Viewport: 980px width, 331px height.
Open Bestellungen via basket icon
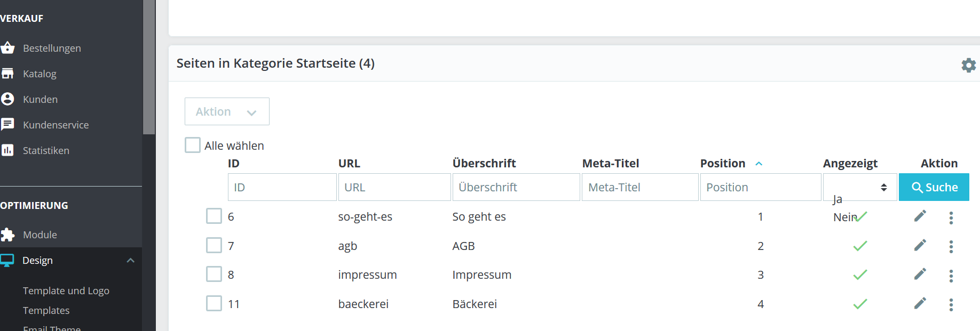pos(7,48)
